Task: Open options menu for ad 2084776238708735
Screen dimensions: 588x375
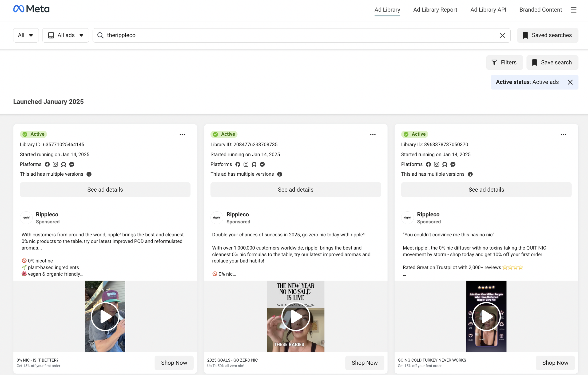Action: pos(373,135)
